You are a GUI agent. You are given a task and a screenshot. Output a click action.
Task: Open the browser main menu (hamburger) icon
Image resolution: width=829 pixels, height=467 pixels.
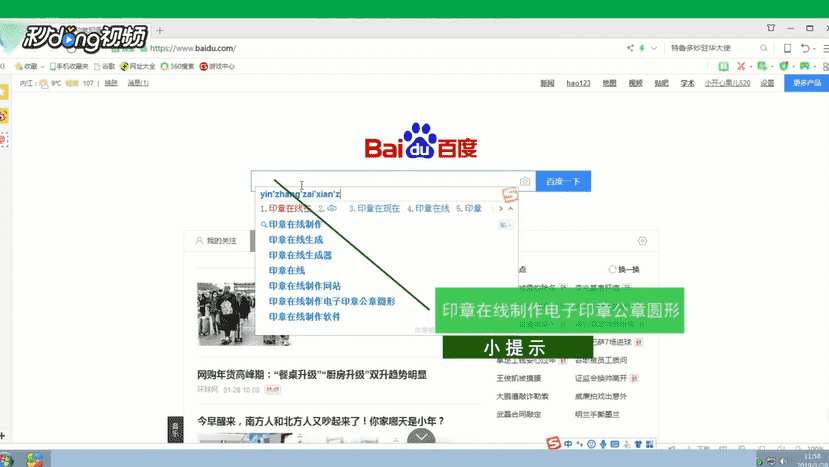tap(825, 48)
